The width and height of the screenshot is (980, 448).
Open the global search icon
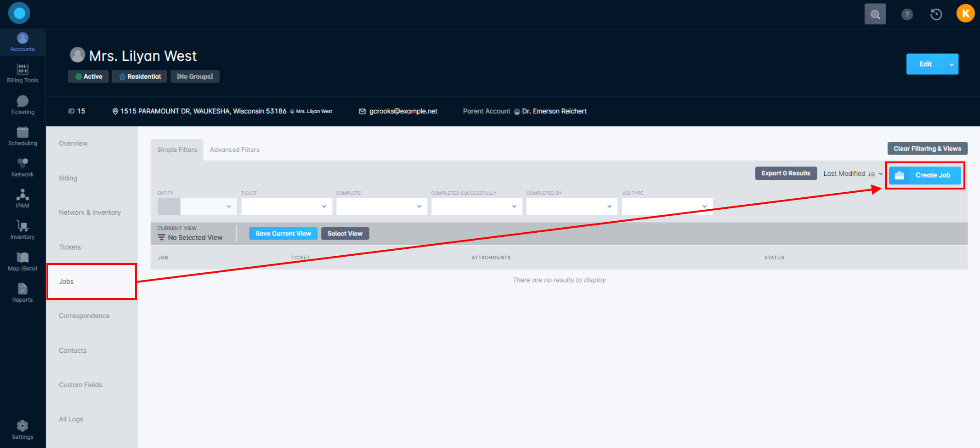[x=875, y=13]
